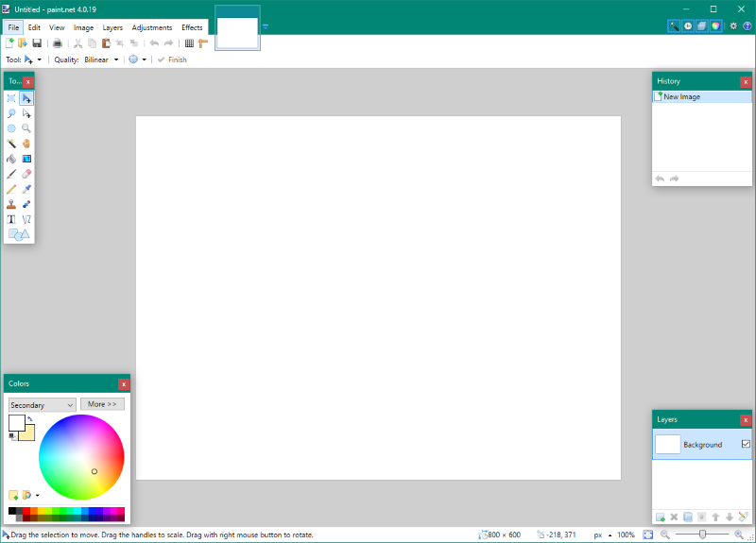Click the zoom slider handle in the status bar

click(x=702, y=535)
